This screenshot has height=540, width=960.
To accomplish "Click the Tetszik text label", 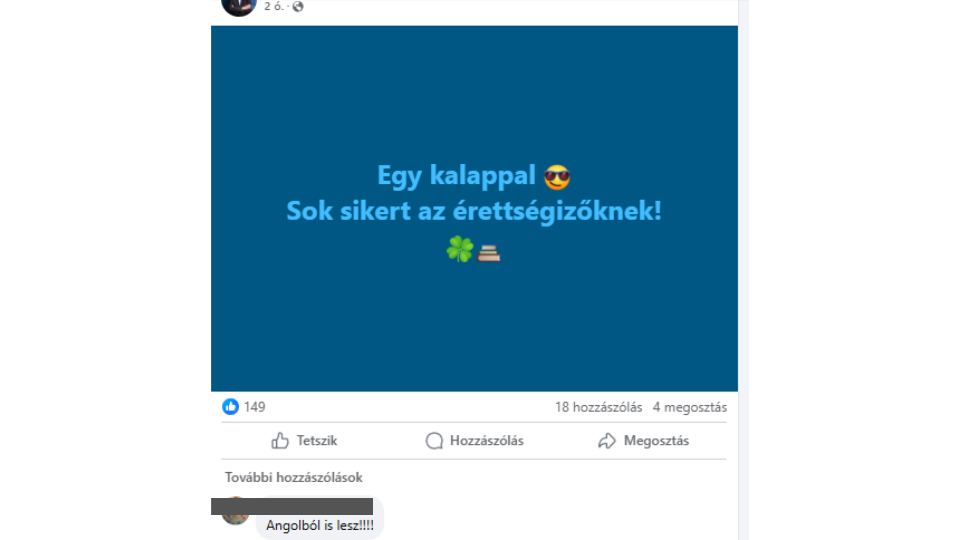I will (317, 441).
